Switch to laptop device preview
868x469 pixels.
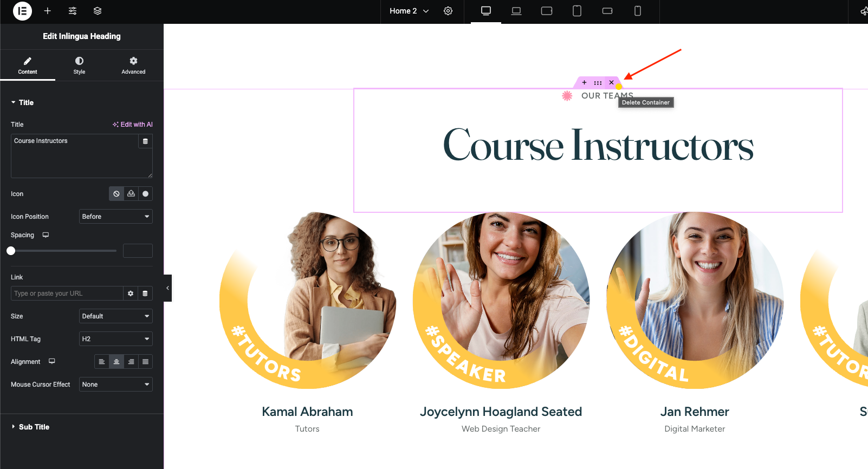[516, 11]
